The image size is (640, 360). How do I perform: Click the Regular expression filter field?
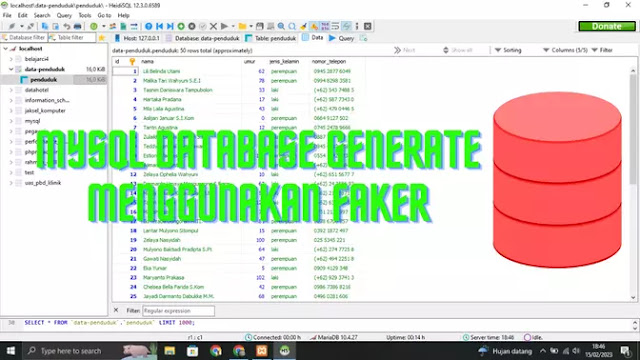point(178,311)
